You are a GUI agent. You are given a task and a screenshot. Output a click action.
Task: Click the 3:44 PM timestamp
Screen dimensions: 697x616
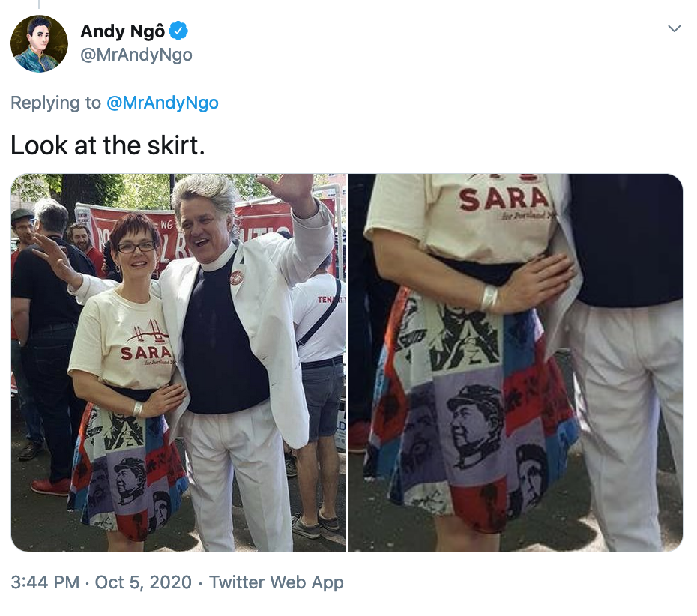45,582
